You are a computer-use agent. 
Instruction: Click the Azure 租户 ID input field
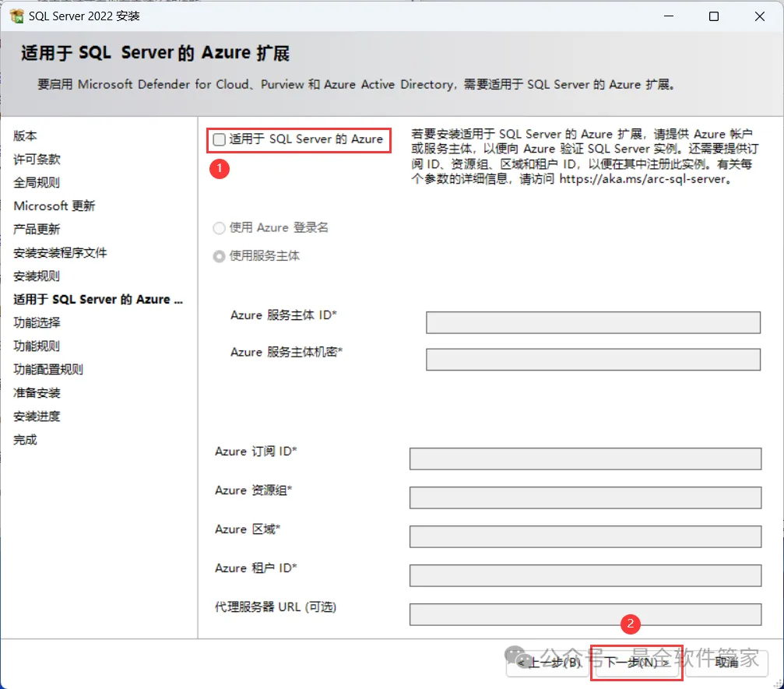pos(585,575)
